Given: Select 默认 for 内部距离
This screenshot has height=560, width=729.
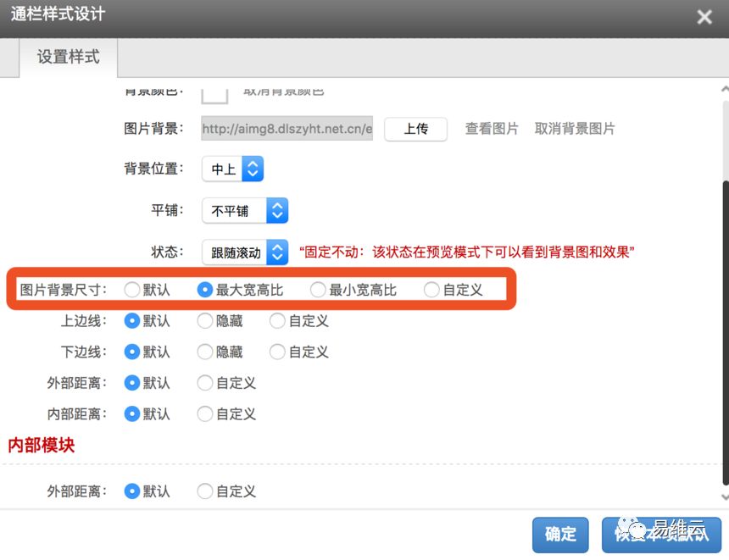Looking at the screenshot, I should click(x=132, y=413).
